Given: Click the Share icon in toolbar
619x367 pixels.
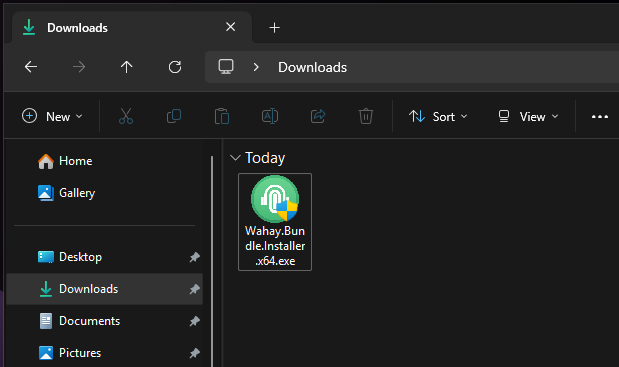Looking at the screenshot, I should [318, 116].
